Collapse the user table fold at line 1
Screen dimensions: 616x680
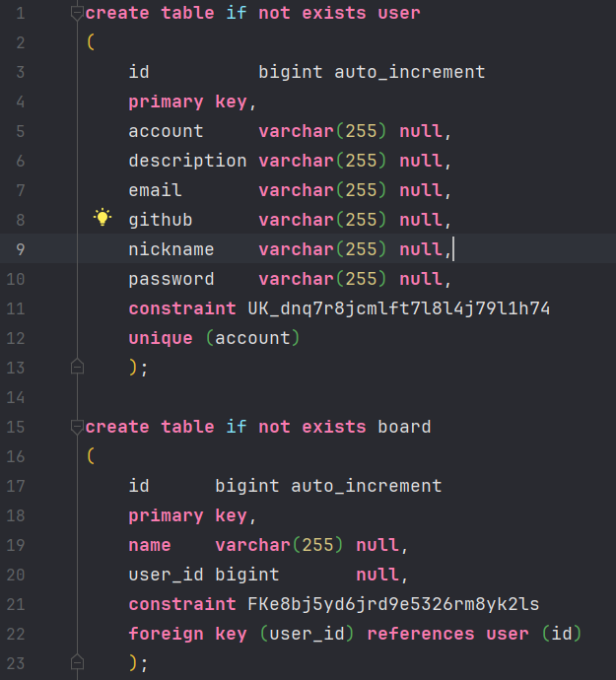click(x=77, y=14)
